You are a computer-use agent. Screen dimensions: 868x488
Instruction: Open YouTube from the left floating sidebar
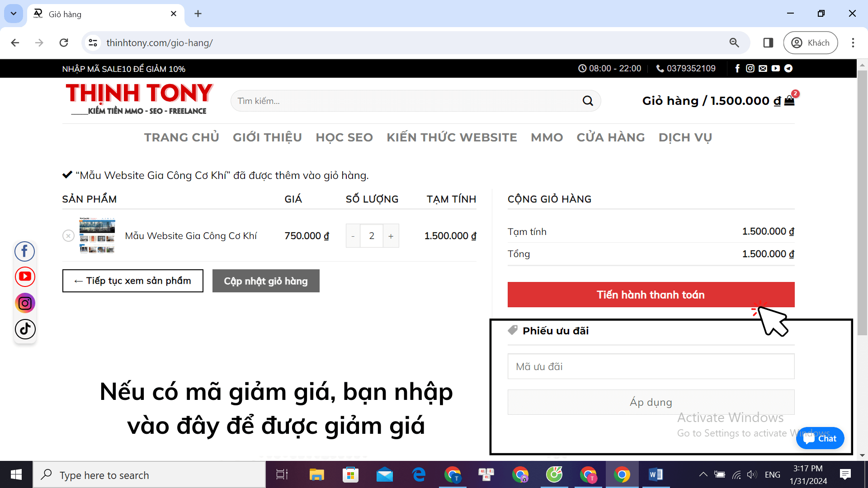pyautogui.click(x=25, y=277)
